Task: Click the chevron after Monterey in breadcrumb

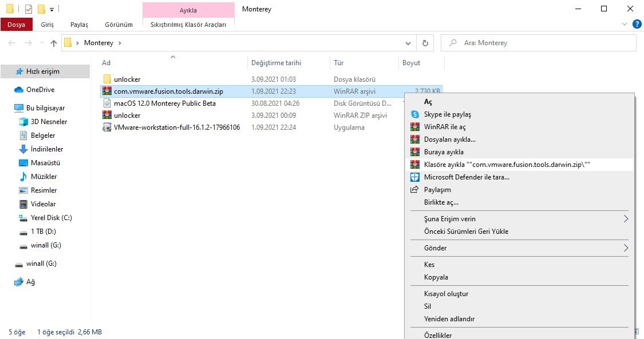Action: [x=120, y=43]
